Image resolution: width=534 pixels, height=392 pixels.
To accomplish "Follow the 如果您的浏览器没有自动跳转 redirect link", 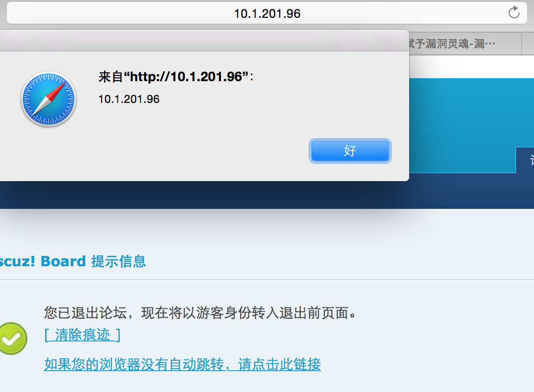I will click(182, 364).
